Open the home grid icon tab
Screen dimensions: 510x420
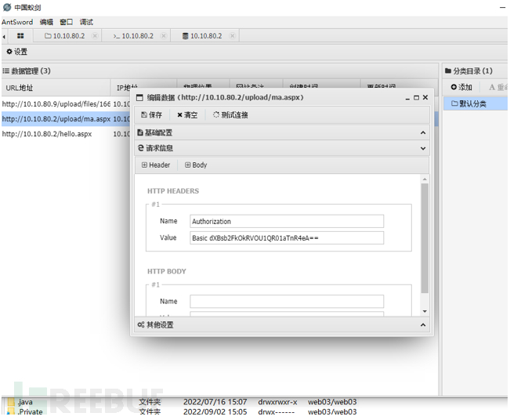coord(20,36)
